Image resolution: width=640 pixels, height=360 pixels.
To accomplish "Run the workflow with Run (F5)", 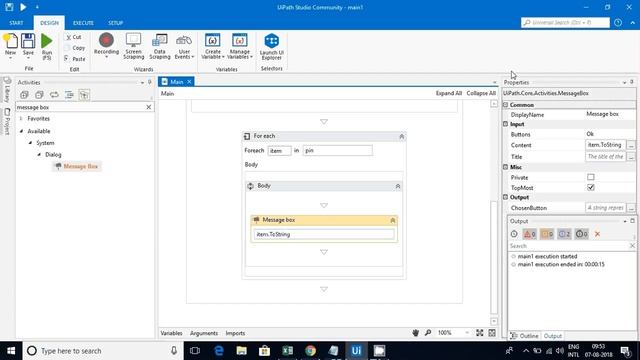I will (x=47, y=47).
